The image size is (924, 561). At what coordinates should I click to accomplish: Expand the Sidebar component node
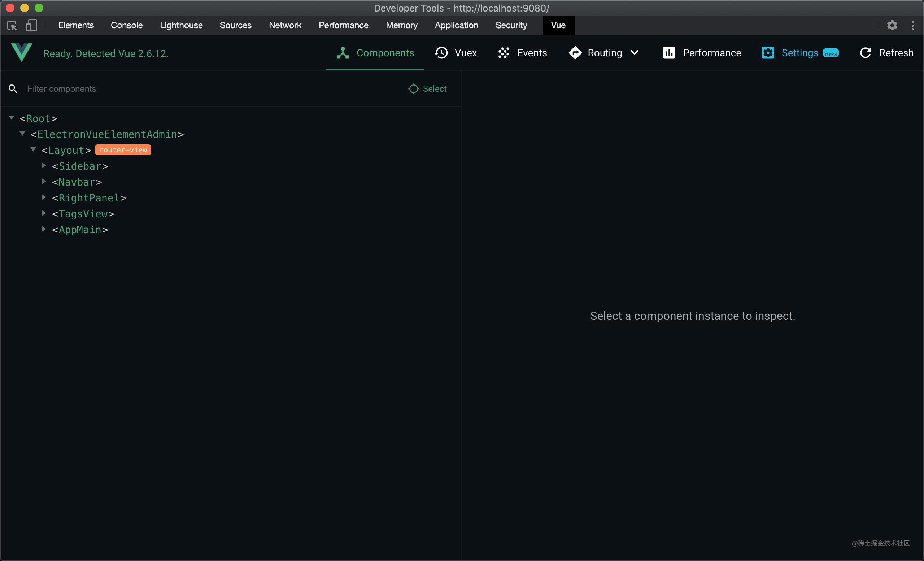[44, 165]
